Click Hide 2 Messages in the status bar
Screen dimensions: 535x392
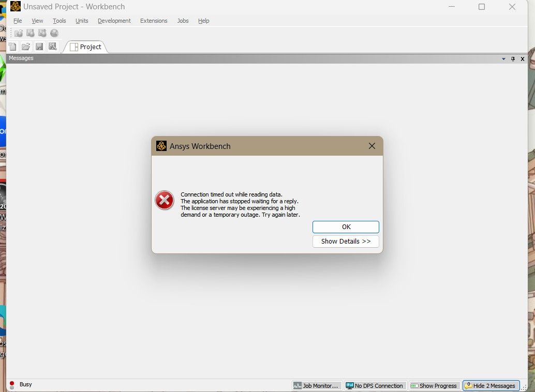[491, 385]
